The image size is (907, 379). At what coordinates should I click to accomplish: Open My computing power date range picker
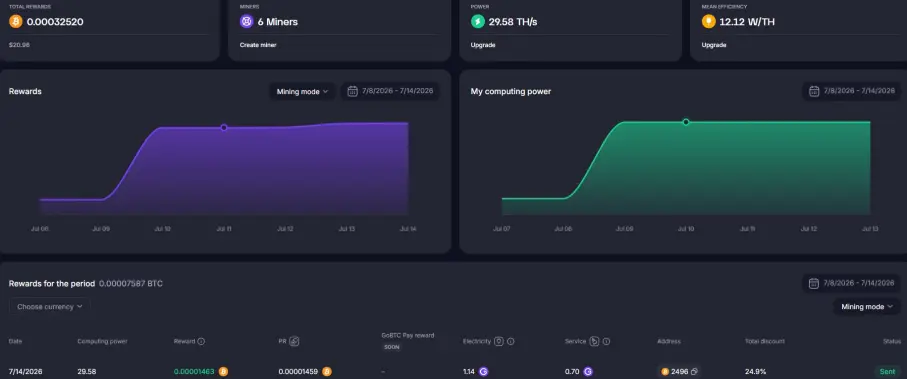click(x=851, y=91)
